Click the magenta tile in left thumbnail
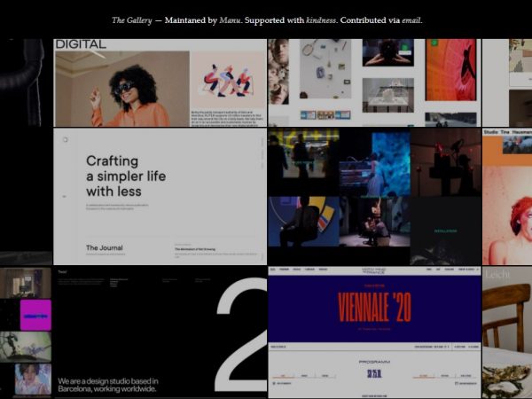This screenshot has width=532, height=399. click(35, 315)
